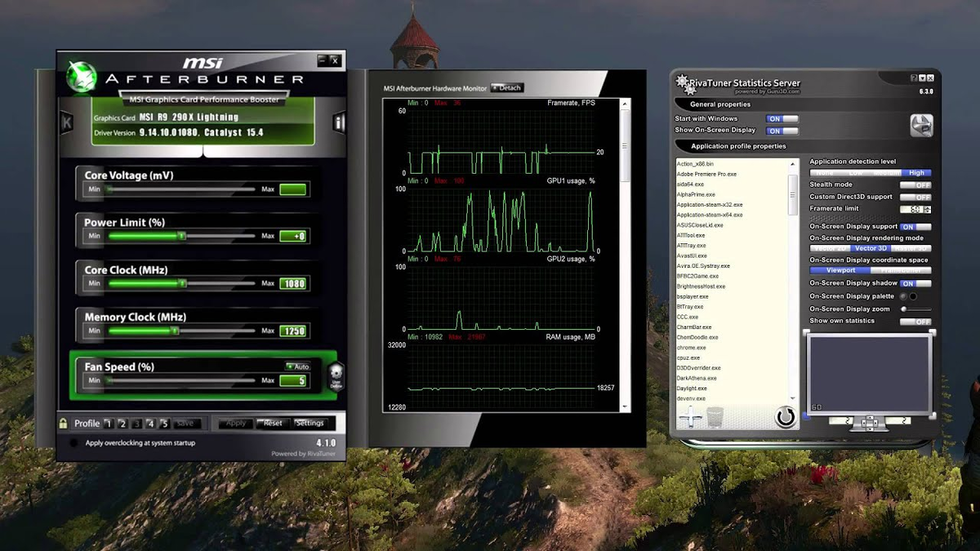Image resolution: width=980 pixels, height=551 pixels.
Task: Detach the Hardware Monitor panel
Action: click(506, 87)
